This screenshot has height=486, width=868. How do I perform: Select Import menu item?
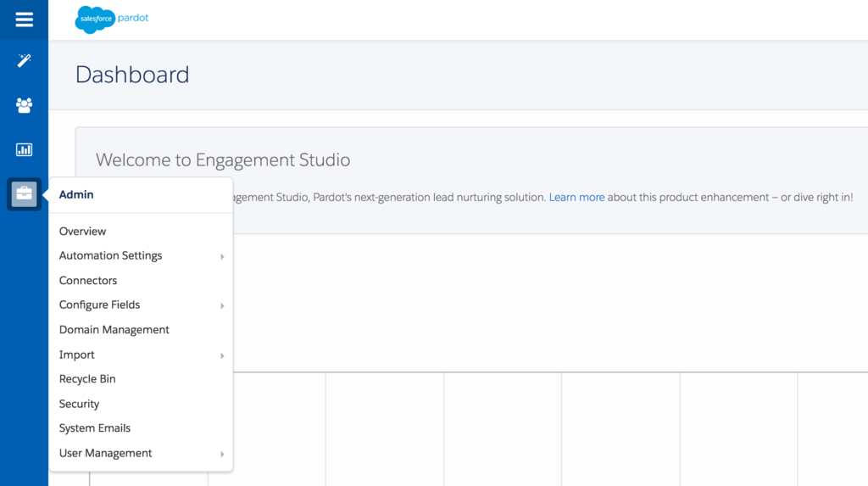click(x=77, y=355)
